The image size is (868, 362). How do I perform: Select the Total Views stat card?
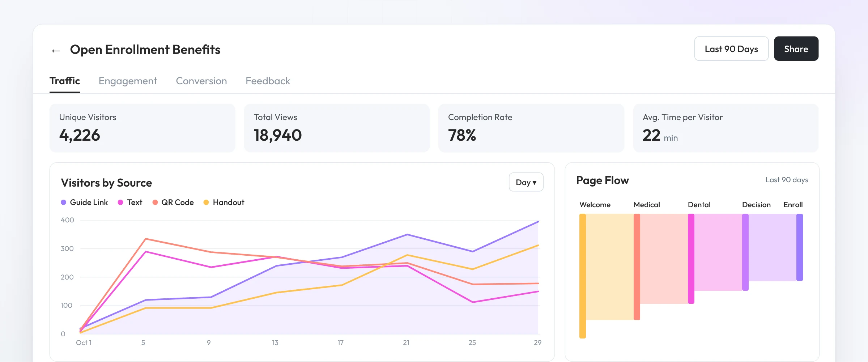(x=337, y=128)
